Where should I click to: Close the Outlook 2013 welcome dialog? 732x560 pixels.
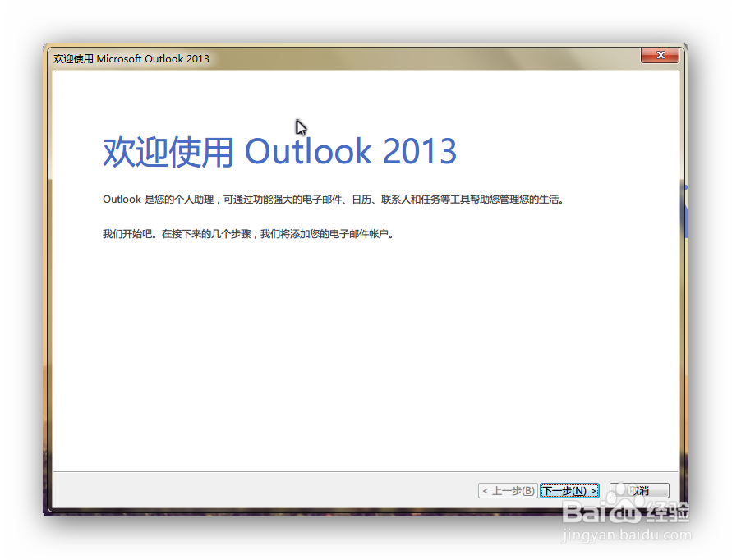(660, 55)
